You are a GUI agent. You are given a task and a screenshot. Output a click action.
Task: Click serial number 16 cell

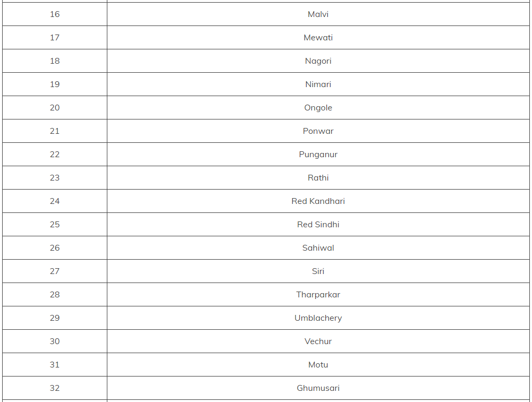tap(55, 14)
